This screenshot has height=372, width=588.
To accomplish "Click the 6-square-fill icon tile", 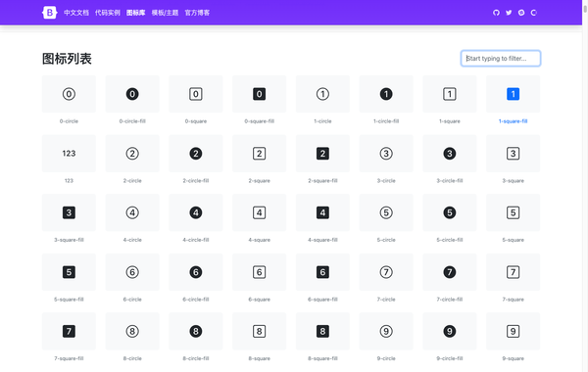I will (322, 272).
